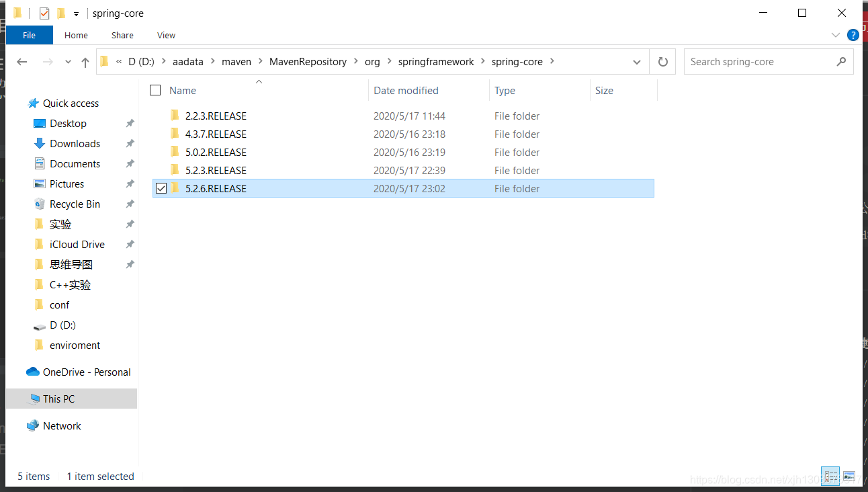Toggle the select all items checkbox

pyautogui.click(x=155, y=90)
